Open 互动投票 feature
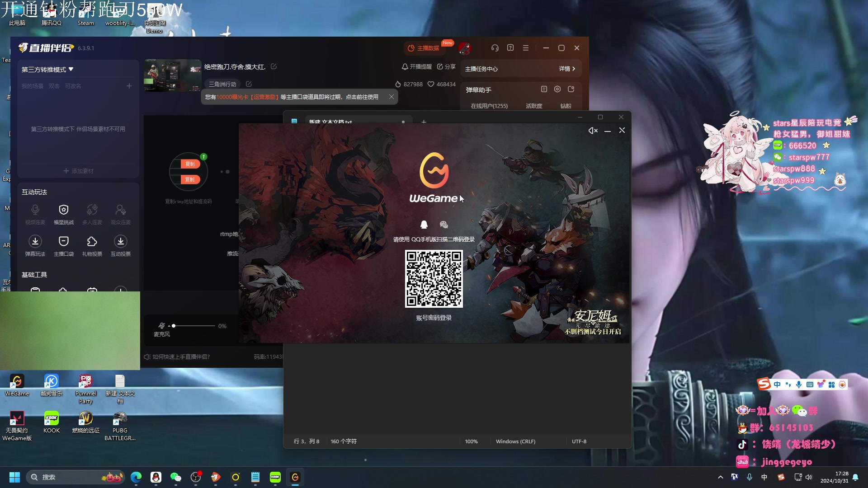Viewport: 868px width, 488px height. coord(121,246)
